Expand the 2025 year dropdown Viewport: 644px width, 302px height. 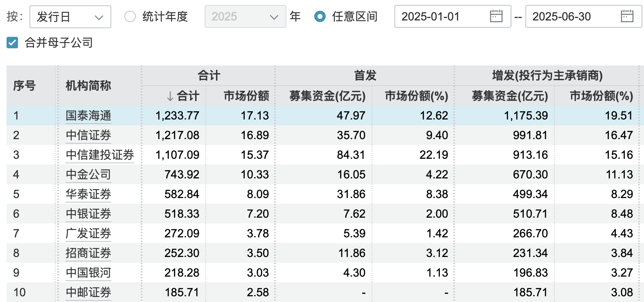pyautogui.click(x=245, y=17)
